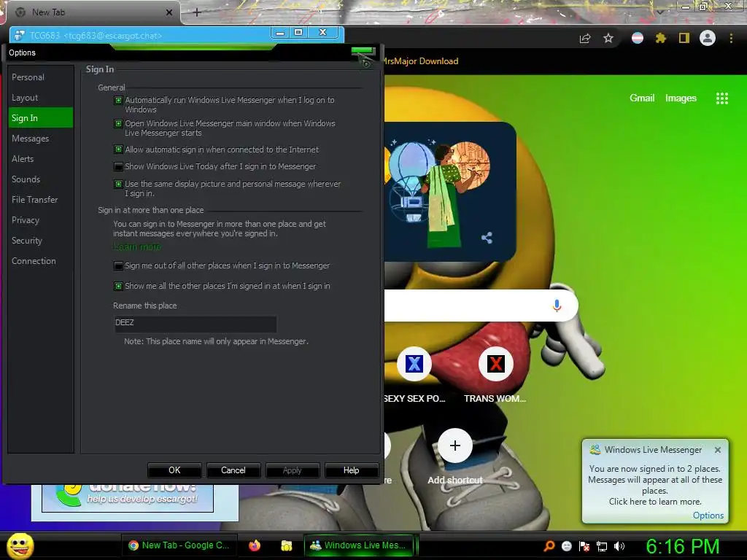Open the striped flag extension icon in Chrome
This screenshot has width=747, height=560.
[638, 38]
